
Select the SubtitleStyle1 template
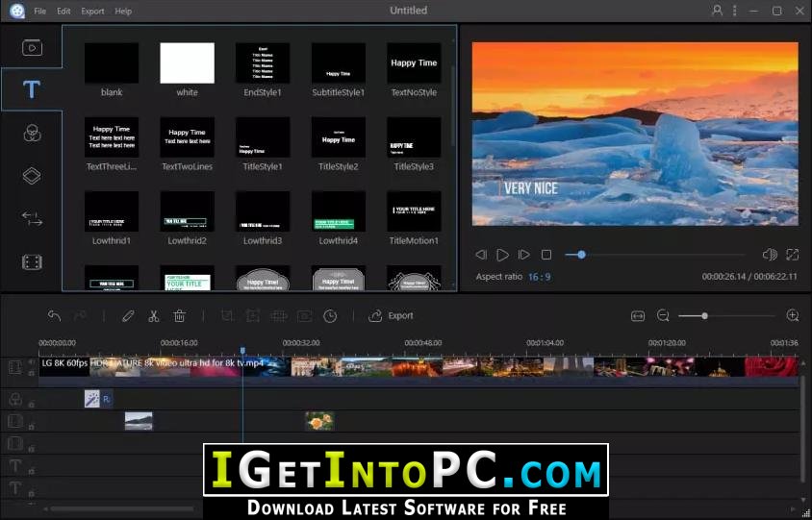pos(338,69)
